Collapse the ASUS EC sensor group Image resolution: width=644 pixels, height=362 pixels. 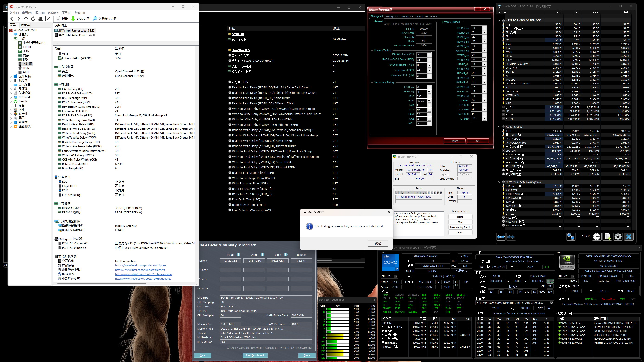(x=499, y=127)
